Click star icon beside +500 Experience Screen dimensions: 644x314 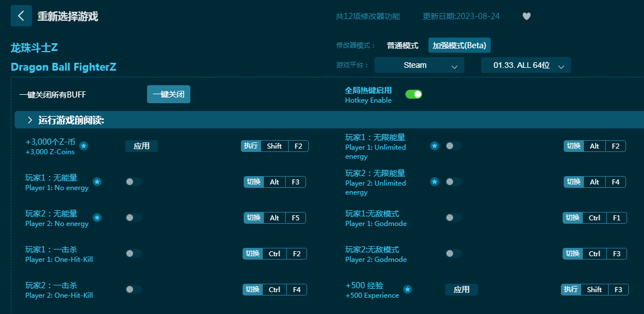coord(408,289)
